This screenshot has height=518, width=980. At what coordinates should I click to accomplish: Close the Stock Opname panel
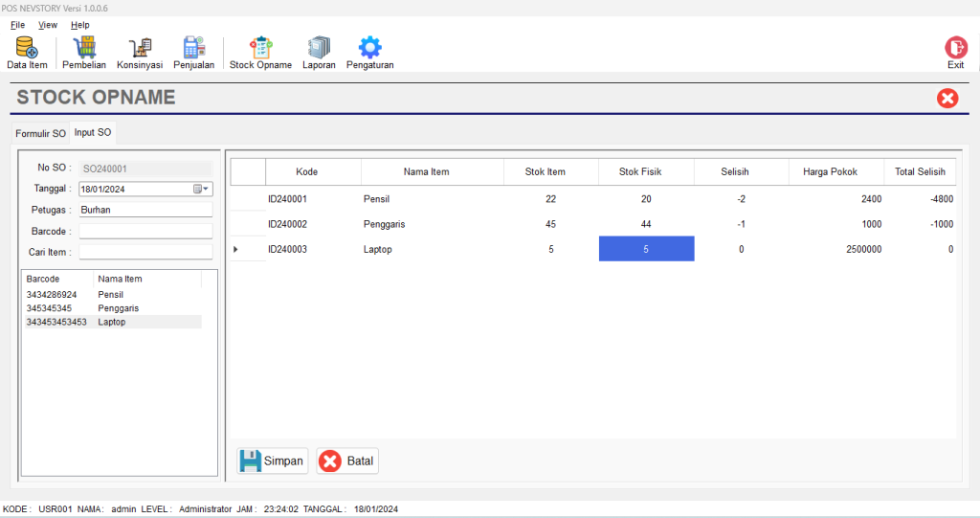pos(947,98)
